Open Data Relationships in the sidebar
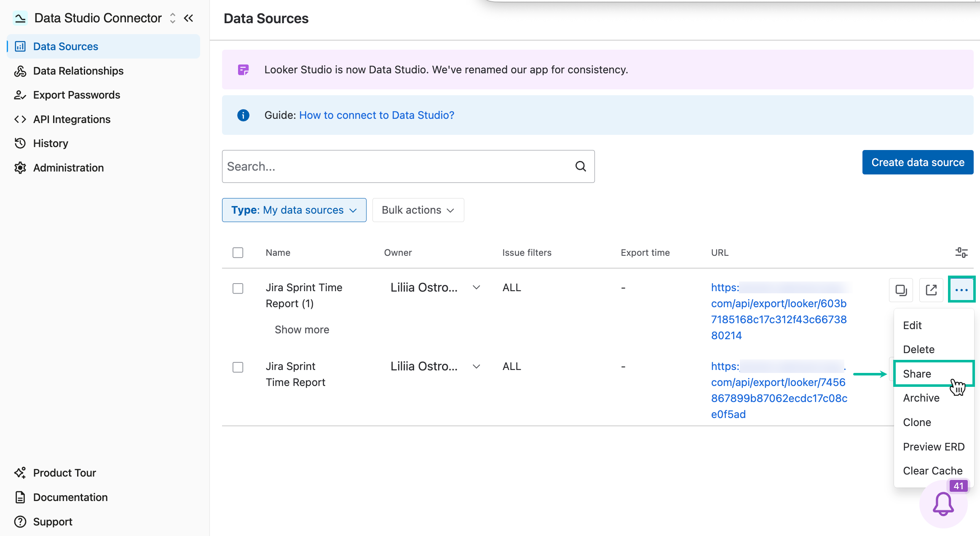Screen dimensions: 980x536 coord(104,71)
